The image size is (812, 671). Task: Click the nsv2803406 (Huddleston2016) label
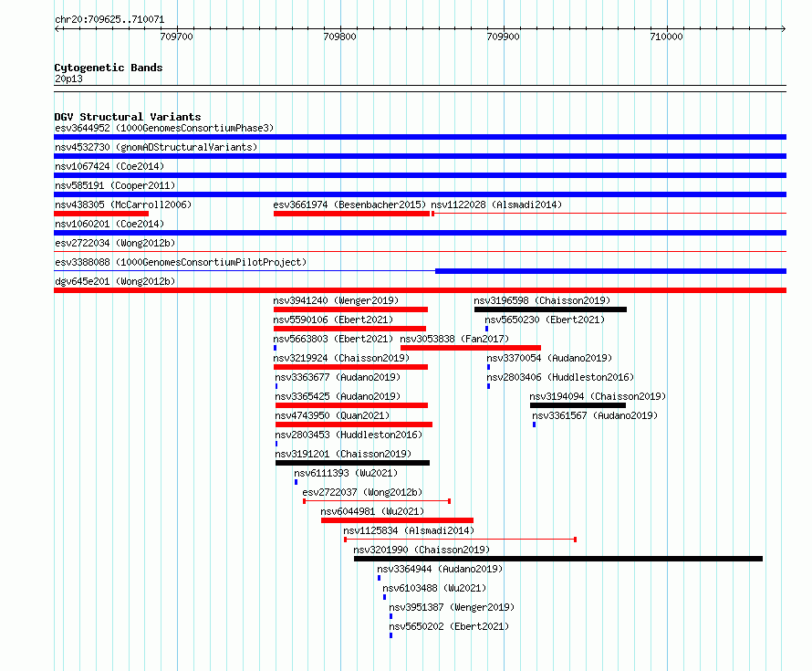[x=560, y=377]
